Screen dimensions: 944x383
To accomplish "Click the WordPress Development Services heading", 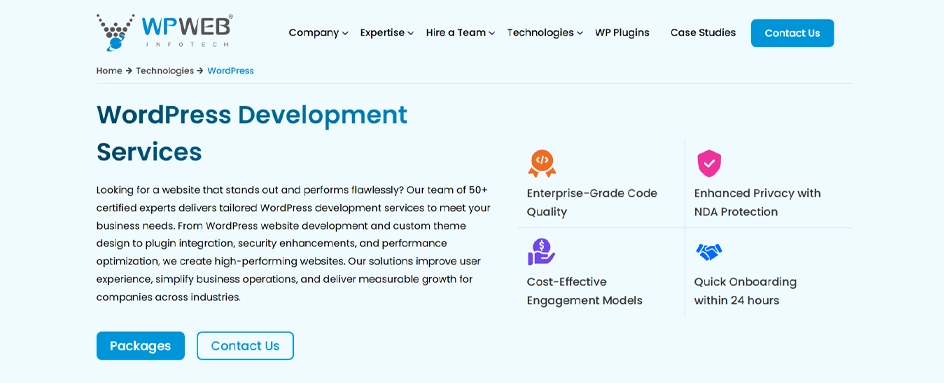I will tap(252, 133).
